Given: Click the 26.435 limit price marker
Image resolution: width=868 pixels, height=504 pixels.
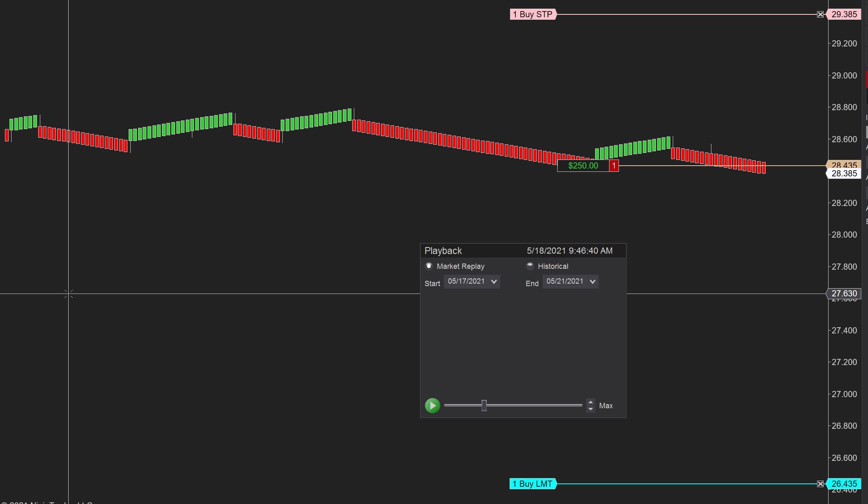Looking at the screenshot, I should pyautogui.click(x=844, y=484).
